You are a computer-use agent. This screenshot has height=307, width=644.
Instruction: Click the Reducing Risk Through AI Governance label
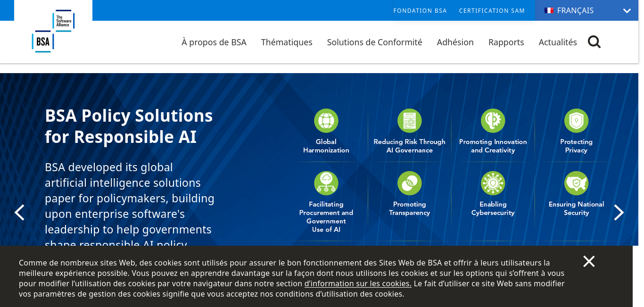[x=410, y=146]
